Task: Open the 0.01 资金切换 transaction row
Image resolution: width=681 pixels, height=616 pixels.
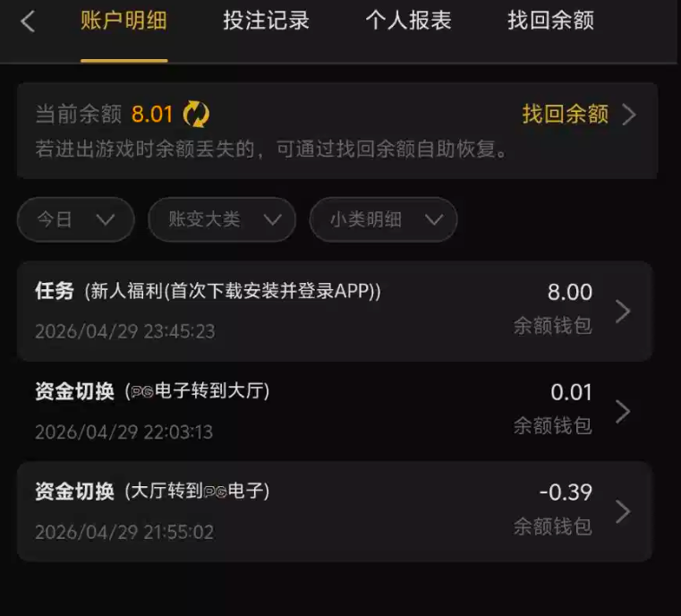Action: point(268,411)
